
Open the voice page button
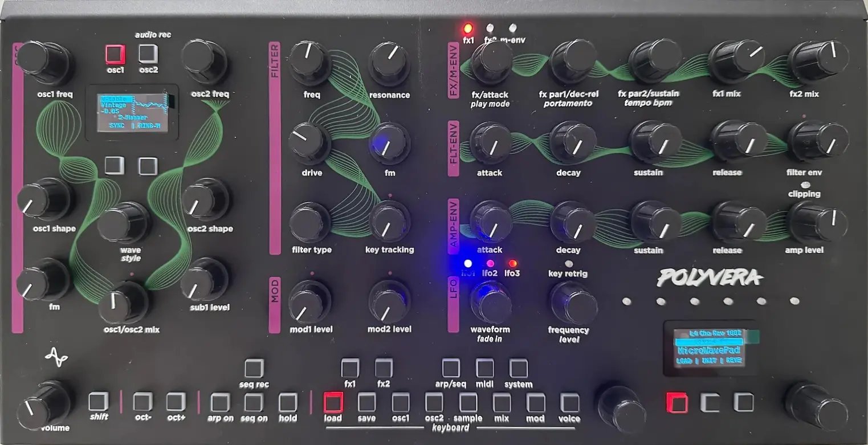[x=569, y=403]
